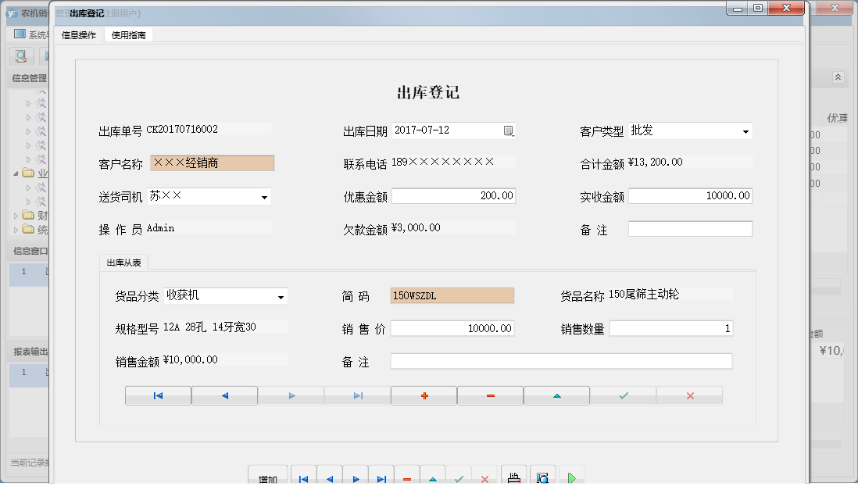
Task: Click the 增加 button
Action: (x=267, y=475)
